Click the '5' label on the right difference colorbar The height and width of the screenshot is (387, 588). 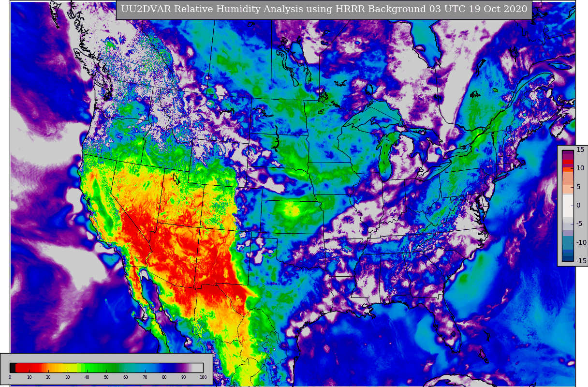(x=579, y=187)
